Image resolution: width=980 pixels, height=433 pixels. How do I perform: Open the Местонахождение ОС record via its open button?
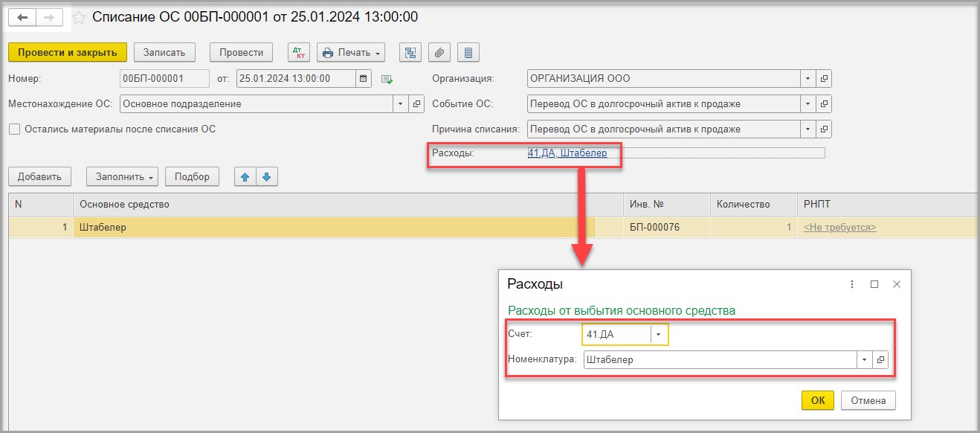point(417,104)
